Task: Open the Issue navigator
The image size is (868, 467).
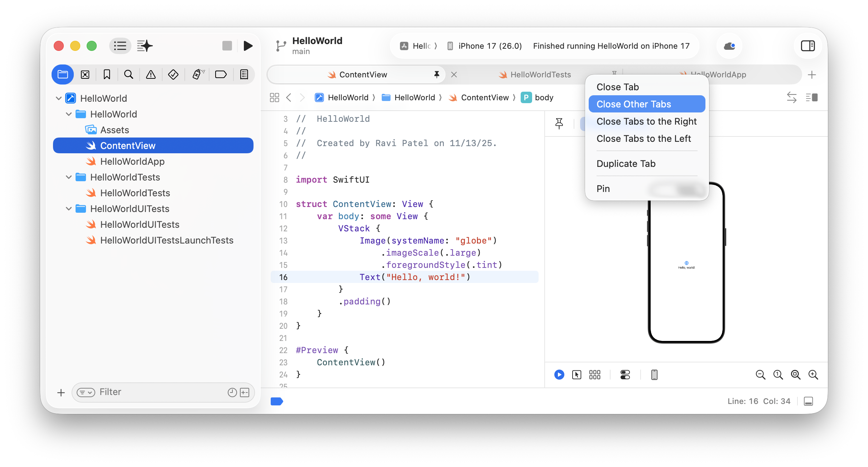Action: 151,74
